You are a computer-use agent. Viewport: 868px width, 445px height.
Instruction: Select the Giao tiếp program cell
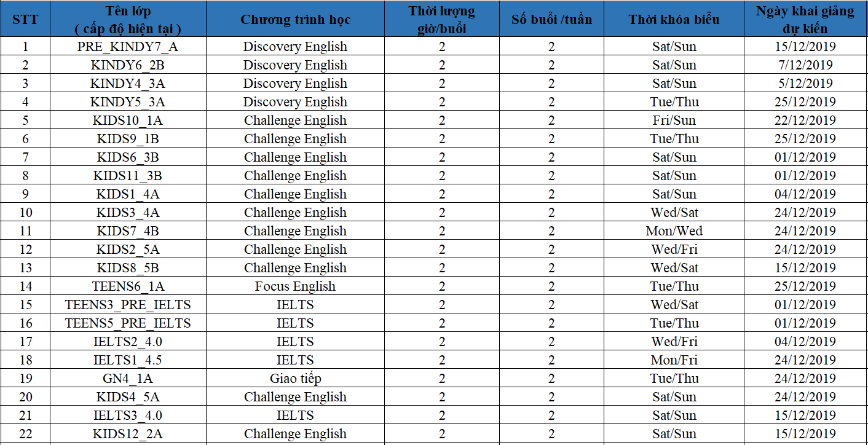click(295, 379)
